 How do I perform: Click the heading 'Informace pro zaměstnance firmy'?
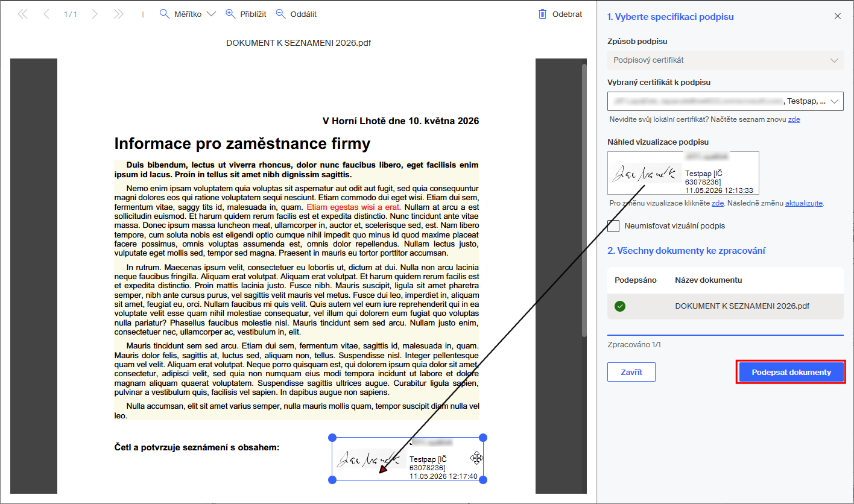click(x=242, y=144)
